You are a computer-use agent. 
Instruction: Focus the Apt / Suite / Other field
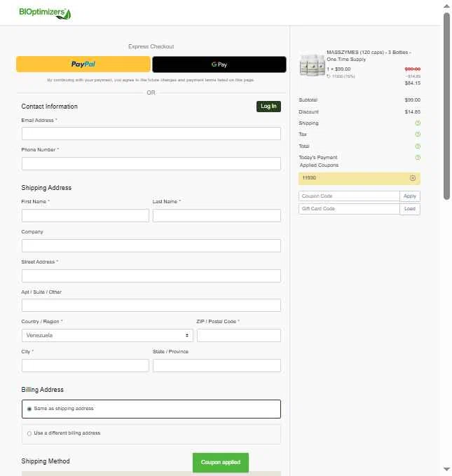coord(151,305)
